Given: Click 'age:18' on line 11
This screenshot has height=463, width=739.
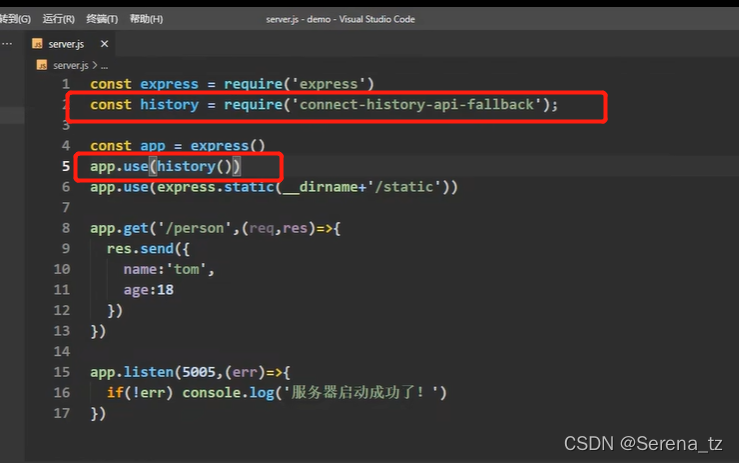Looking at the screenshot, I should click(148, 290).
